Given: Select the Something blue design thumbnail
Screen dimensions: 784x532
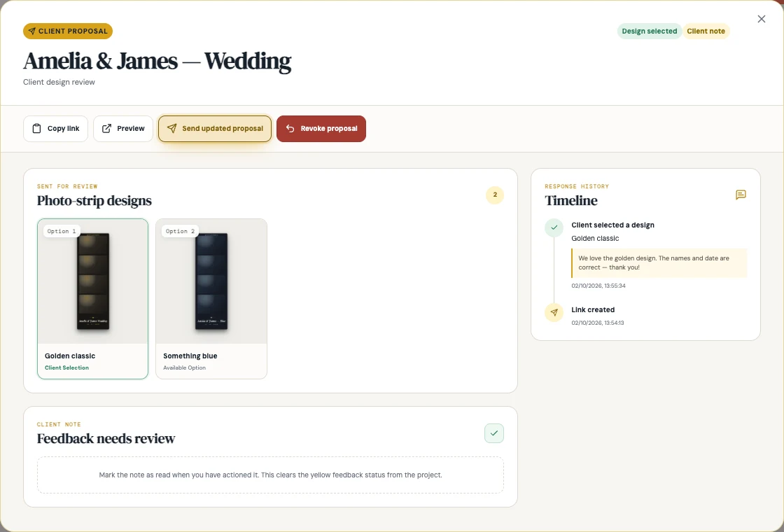Looking at the screenshot, I should tap(211, 281).
